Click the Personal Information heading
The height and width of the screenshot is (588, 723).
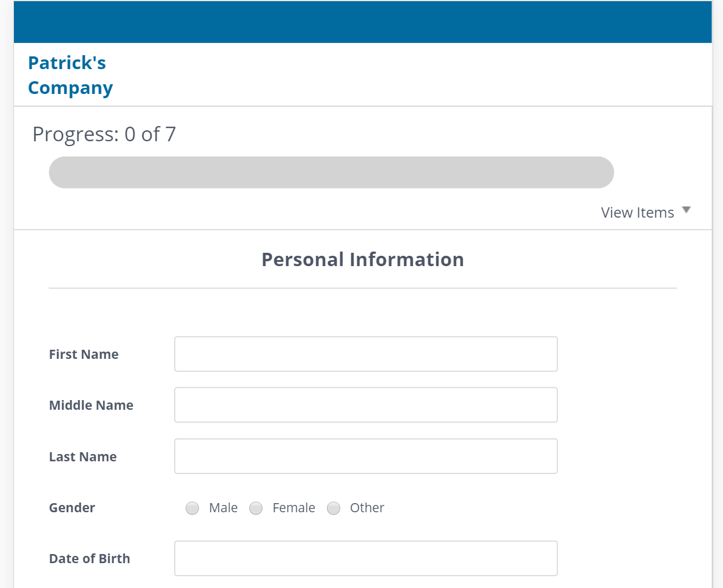click(x=362, y=259)
